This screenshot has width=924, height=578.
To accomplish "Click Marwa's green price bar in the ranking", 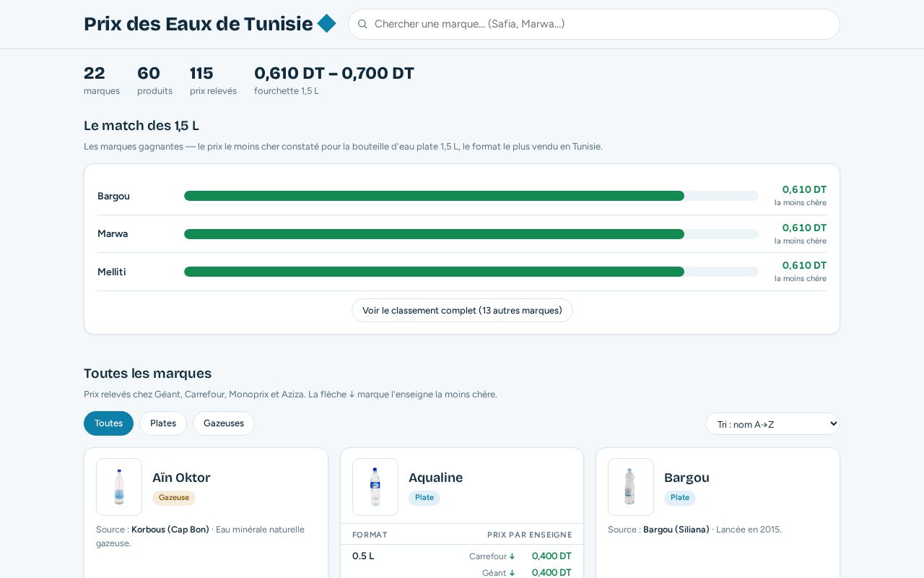I will pos(434,234).
